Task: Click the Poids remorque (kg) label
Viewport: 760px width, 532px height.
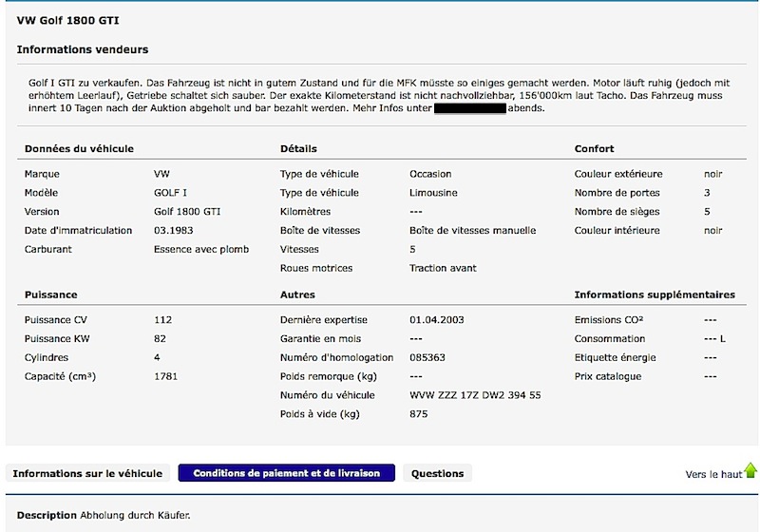Action: pos(328,376)
